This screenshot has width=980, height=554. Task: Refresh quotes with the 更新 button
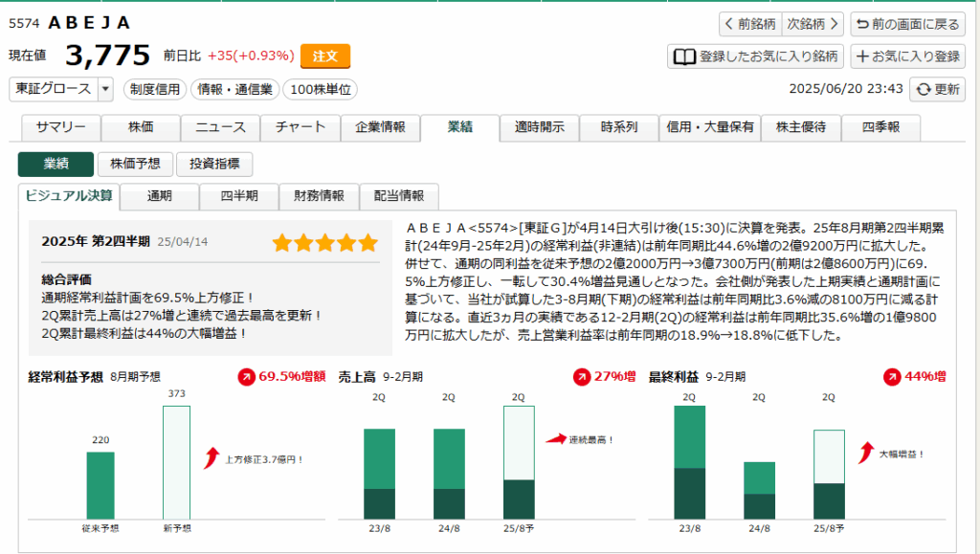tap(938, 89)
